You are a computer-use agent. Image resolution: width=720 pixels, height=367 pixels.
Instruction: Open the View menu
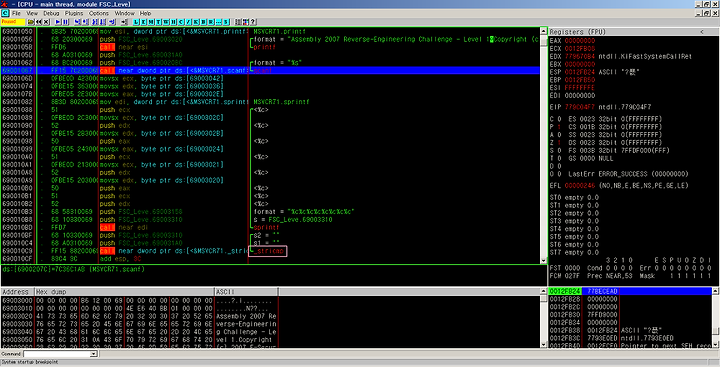[32, 13]
